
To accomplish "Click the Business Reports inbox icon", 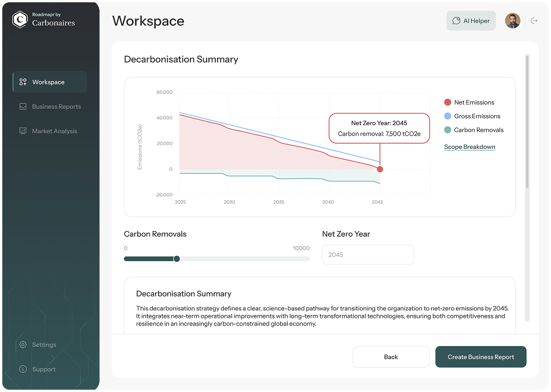I will coord(23,107).
